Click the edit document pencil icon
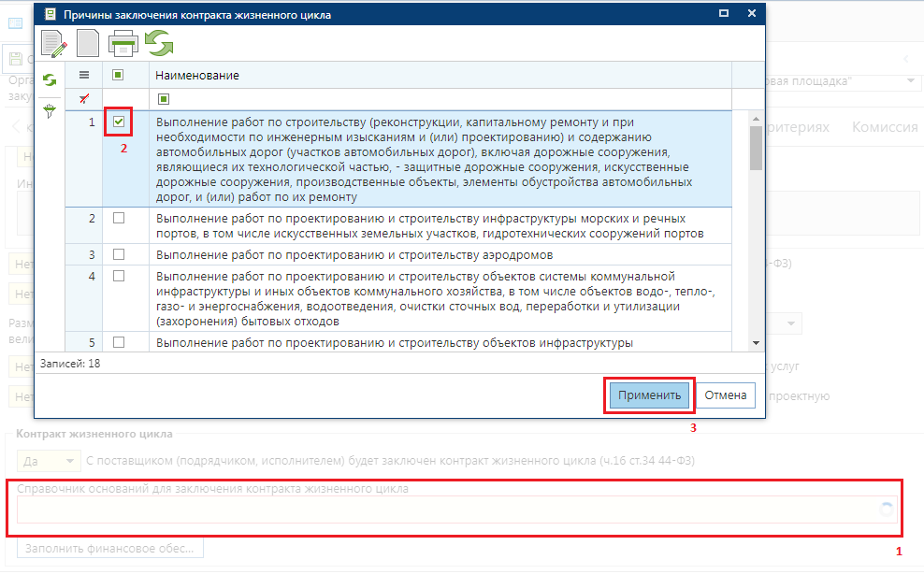This screenshot has width=924, height=574. point(54,44)
